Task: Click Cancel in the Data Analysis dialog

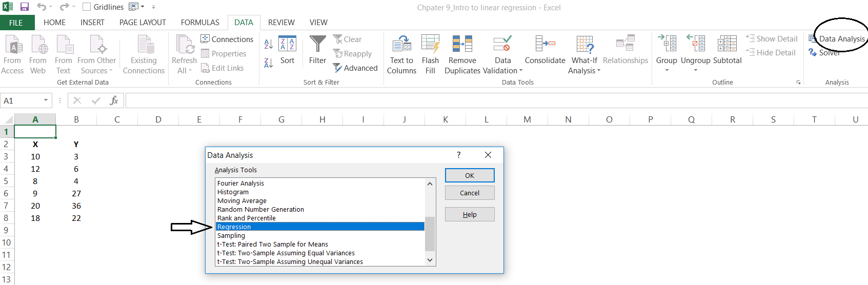Action: coord(470,193)
